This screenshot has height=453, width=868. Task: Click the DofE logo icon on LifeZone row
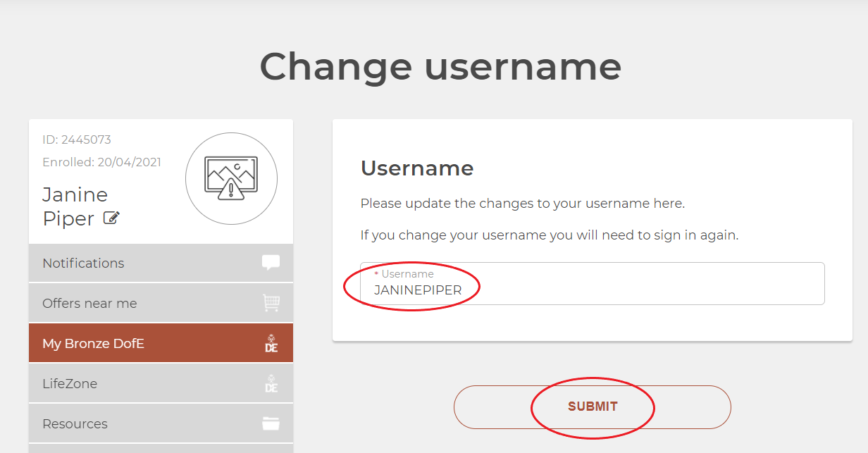tap(271, 383)
